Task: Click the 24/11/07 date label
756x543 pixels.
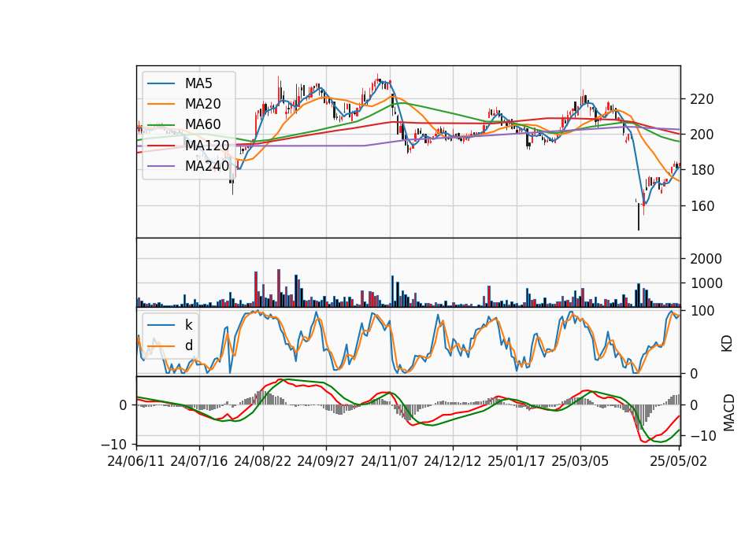Action: pyautogui.click(x=390, y=461)
